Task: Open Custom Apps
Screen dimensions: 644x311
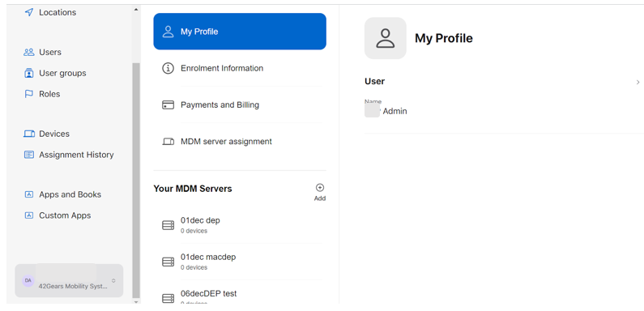Action: click(x=65, y=215)
